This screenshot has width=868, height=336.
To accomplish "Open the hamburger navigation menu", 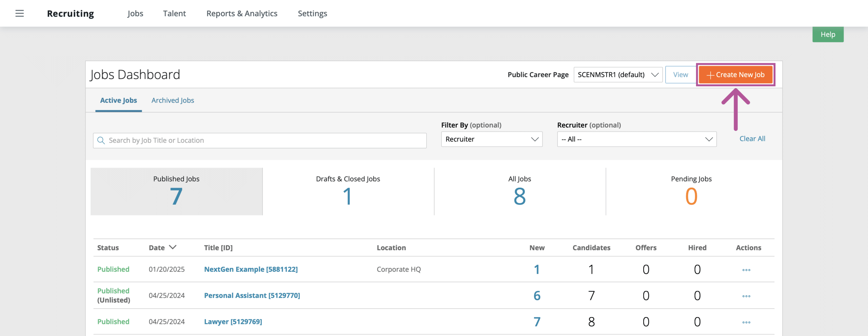I will coord(20,14).
